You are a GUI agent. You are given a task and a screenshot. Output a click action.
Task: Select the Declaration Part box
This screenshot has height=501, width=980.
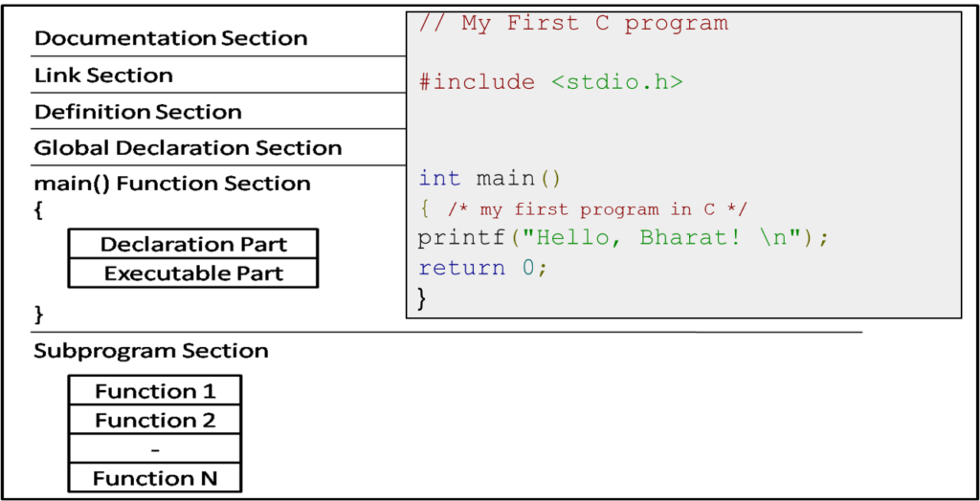click(193, 244)
